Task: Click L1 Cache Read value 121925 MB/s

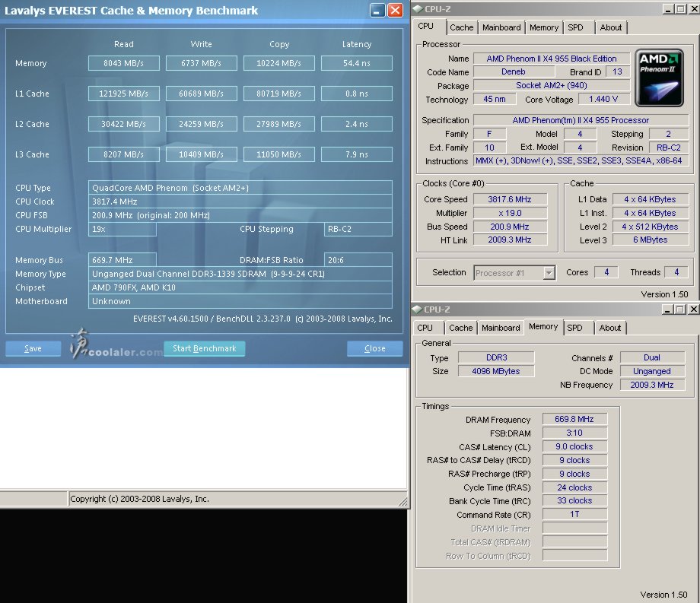Action: point(124,94)
